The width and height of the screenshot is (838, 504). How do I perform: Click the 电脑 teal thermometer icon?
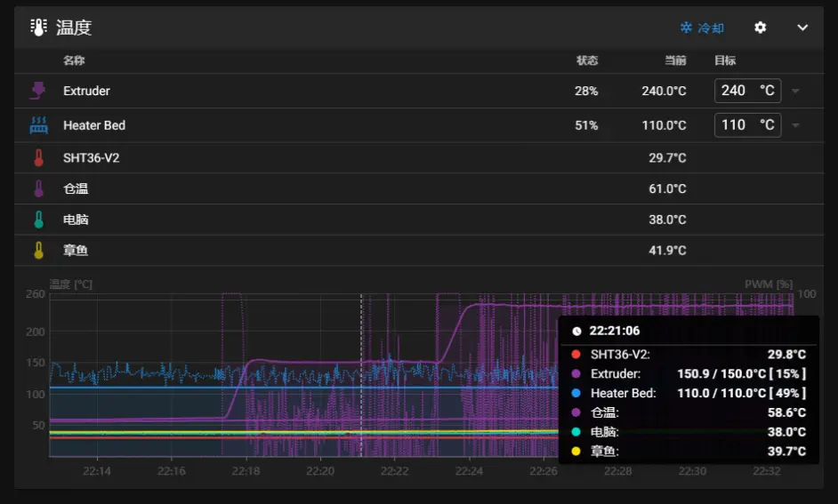click(38, 220)
